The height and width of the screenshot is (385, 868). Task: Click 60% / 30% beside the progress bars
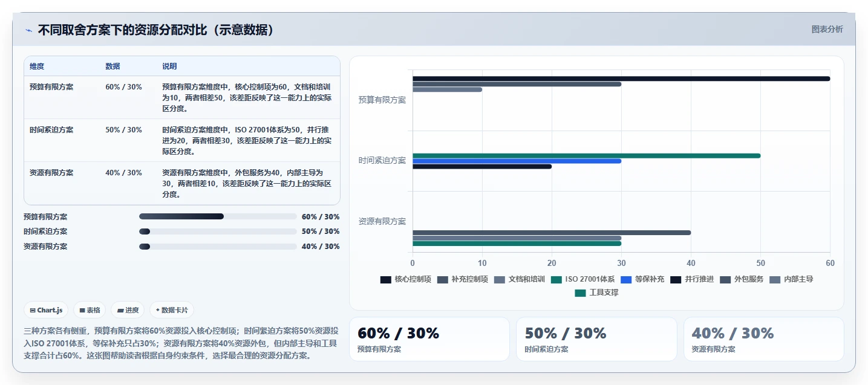pos(321,217)
